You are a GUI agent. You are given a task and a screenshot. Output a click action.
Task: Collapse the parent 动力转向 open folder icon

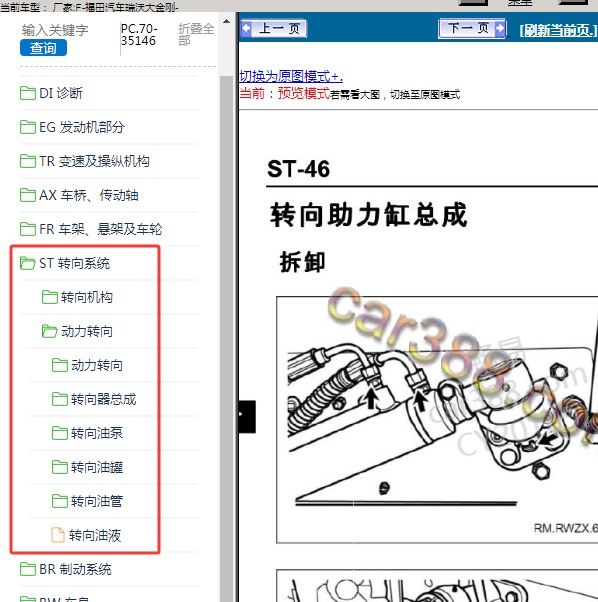(x=50, y=331)
